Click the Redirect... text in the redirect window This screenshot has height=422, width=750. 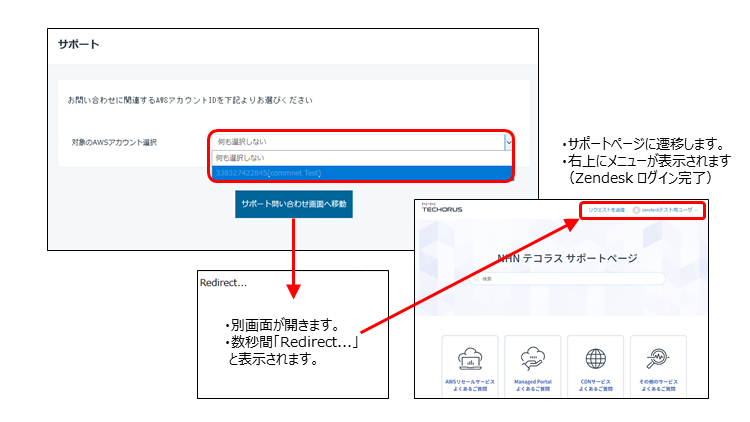pos(223,283)
